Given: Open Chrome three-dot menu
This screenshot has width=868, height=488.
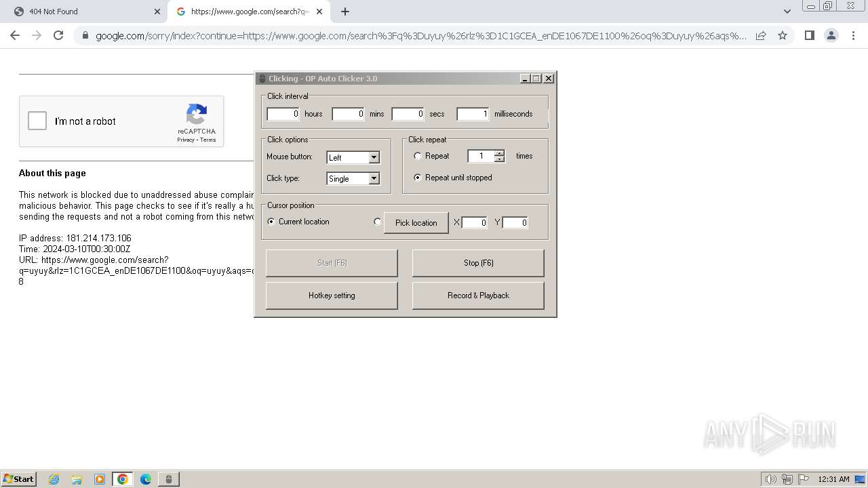Looking at the screenshot, I should [x=853, y=35].
